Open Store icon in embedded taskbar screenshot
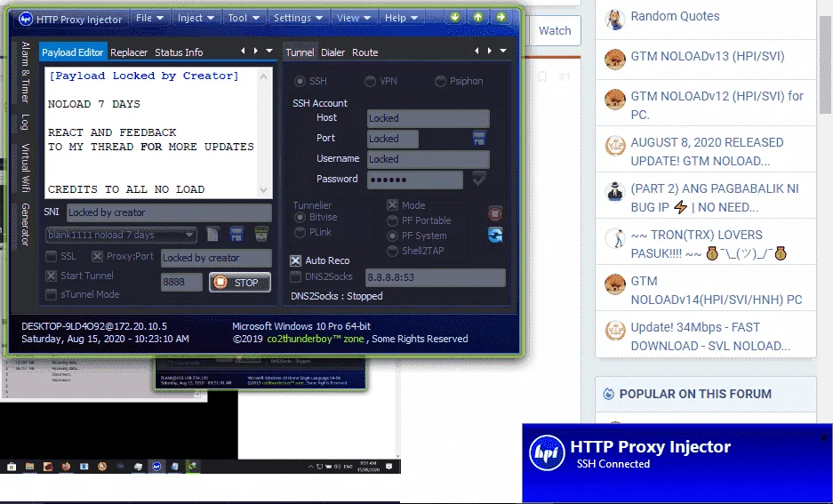This screenshot has width=833, height=504. pyautogui.click(x=12, y=467)
